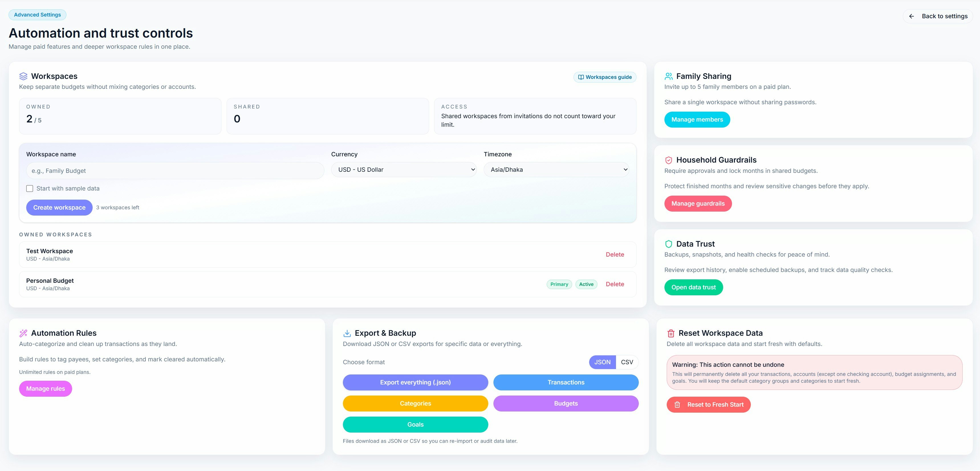This screenshot has height=471, width=980.
Task: Click Reset to Fresh Start
Action: (x=708, y=404)
